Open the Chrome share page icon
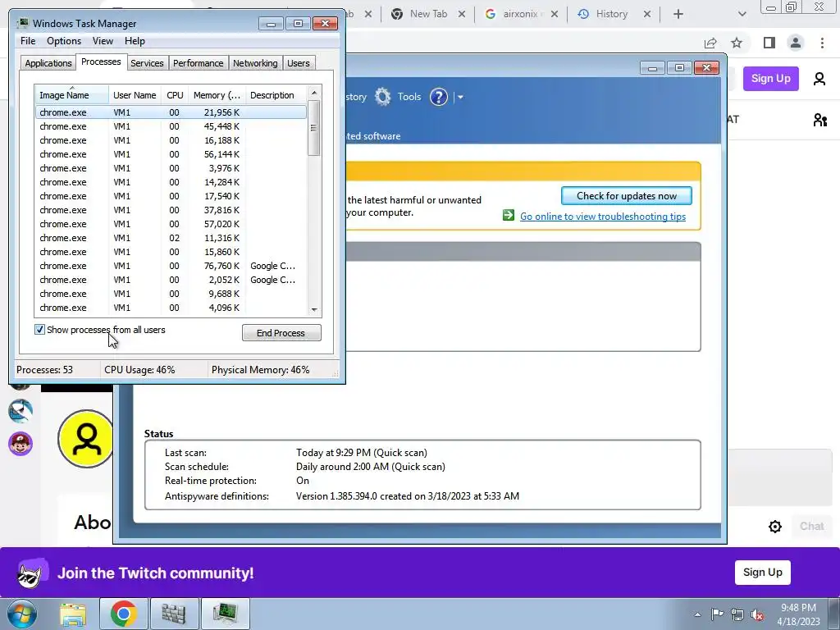 (x=710, y=43)
